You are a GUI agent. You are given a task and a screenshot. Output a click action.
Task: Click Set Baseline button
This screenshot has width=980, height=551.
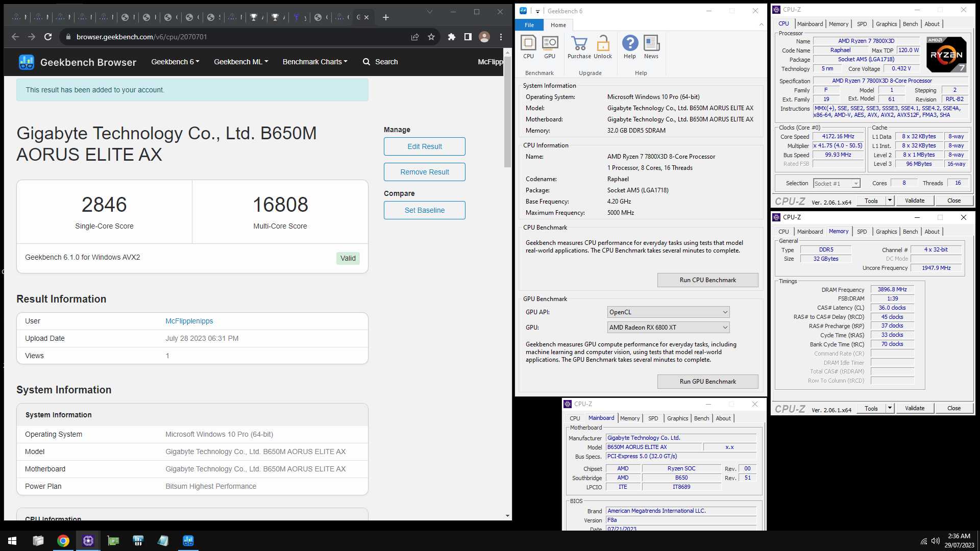click(x=425, y=210)
